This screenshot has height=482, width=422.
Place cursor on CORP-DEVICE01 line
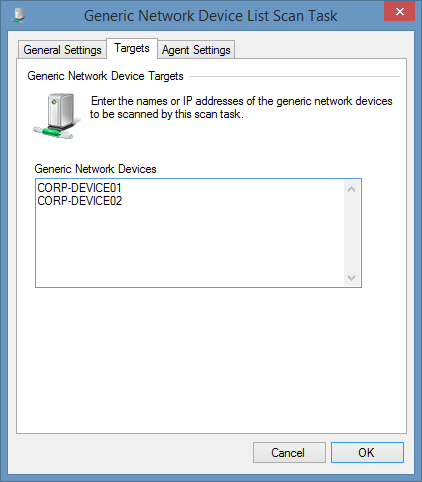(79, 188)
